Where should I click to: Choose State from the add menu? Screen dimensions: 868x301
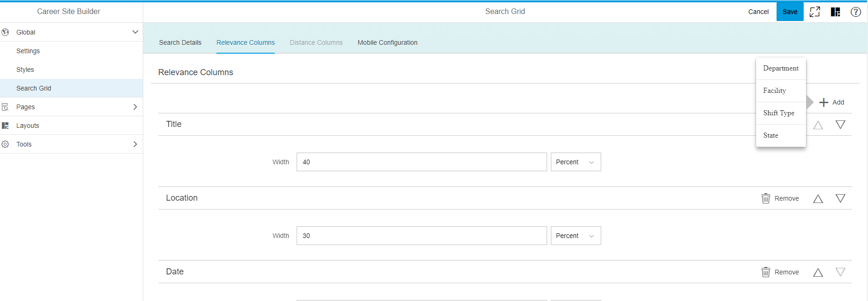coord(781,135)
